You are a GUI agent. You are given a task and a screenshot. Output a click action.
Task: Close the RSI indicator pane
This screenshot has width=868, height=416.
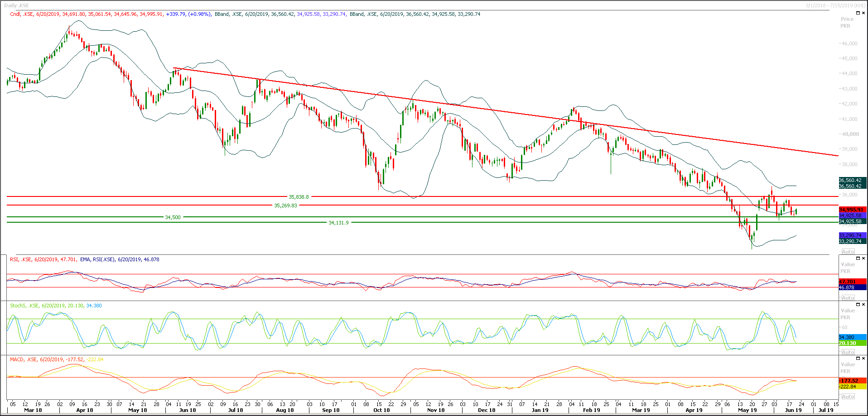(x=863, y=258)
